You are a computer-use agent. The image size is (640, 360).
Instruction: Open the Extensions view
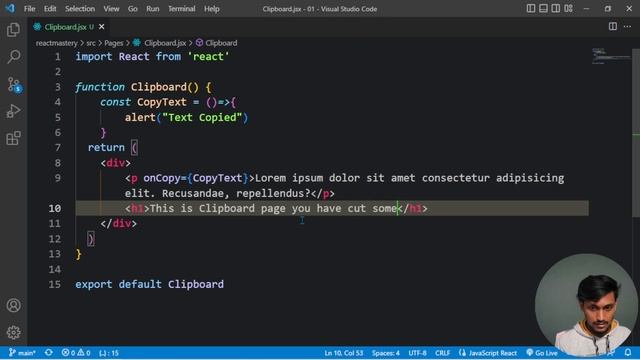tap(13, 138)
